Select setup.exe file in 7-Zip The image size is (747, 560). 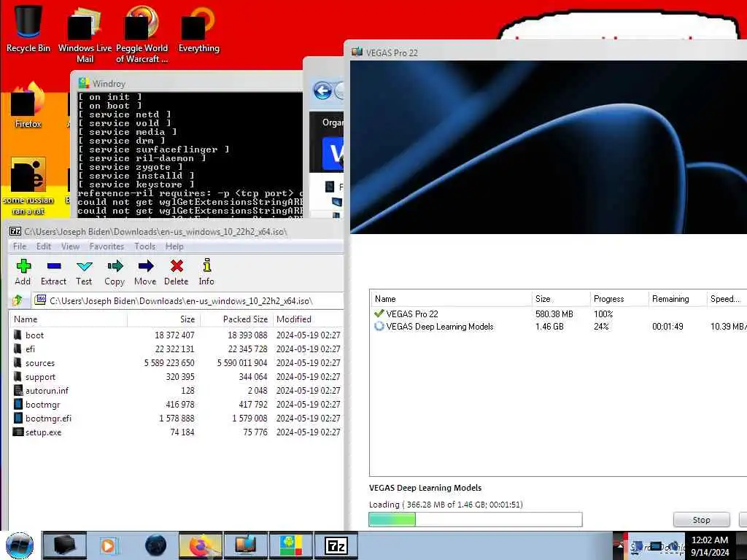pos(176,432)
